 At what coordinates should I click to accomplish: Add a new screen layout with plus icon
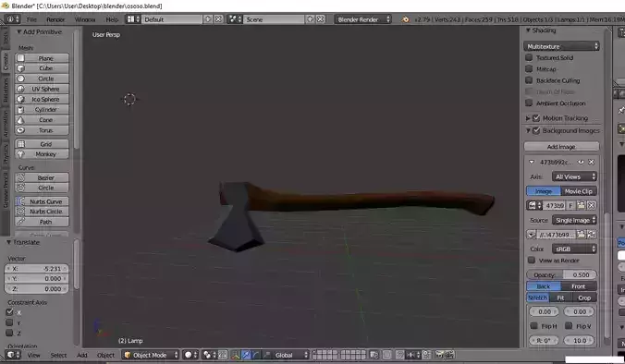(x=208, y=19)
